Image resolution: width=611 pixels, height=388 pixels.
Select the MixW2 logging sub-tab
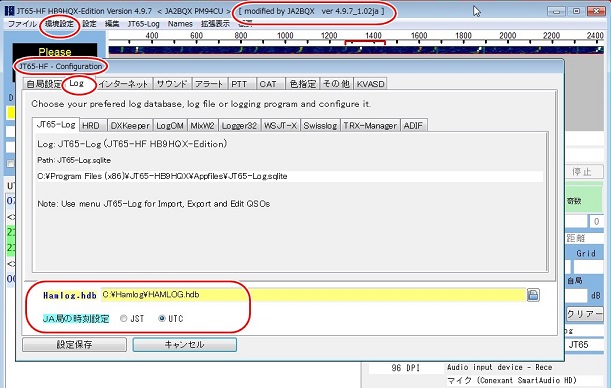click(202, 126)
